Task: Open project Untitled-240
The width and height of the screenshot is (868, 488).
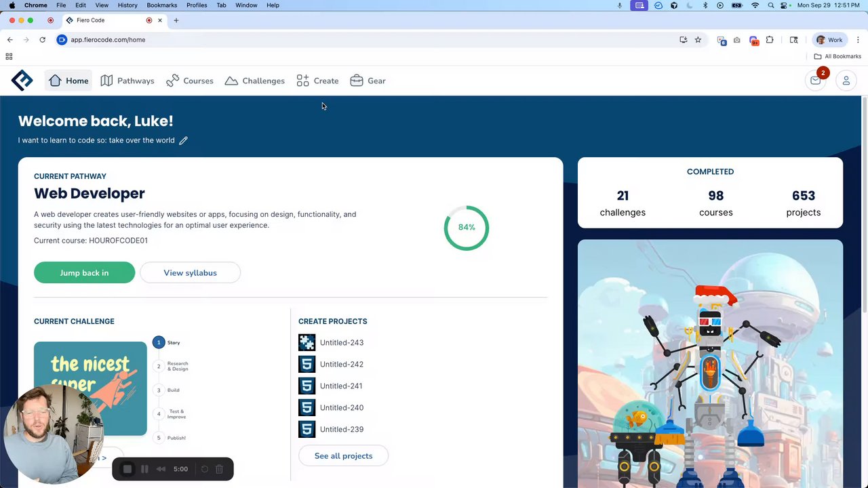Action: click(x=342, y=407)
